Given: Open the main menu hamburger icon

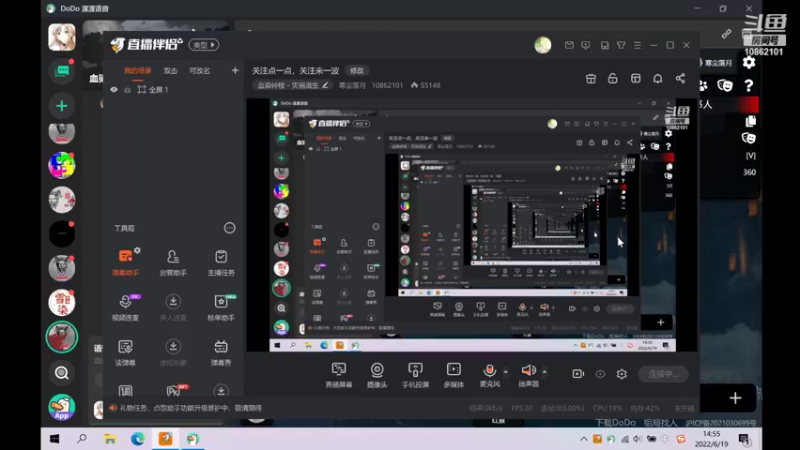Looking at the screenshot, I should click(x=637, y=45).
